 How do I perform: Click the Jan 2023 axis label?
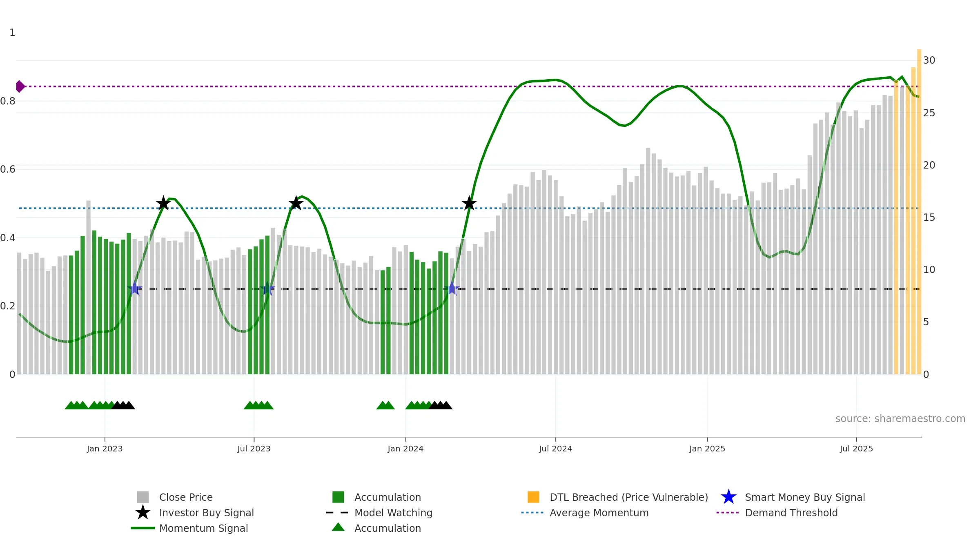tap(105, 449)
